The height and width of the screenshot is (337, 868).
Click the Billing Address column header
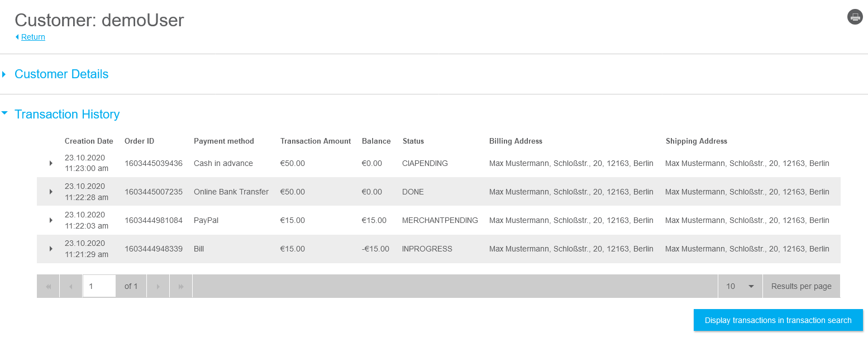(x=516, y=141)
